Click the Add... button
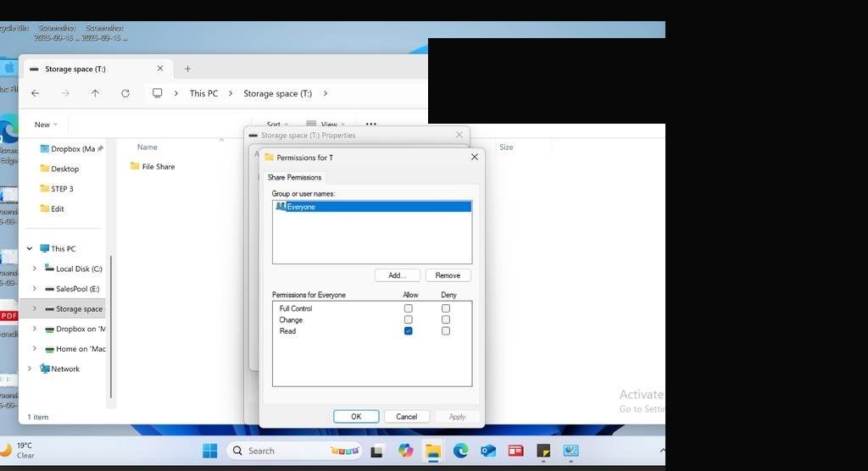This screenshot has width=868, height=471. [397, 275]
